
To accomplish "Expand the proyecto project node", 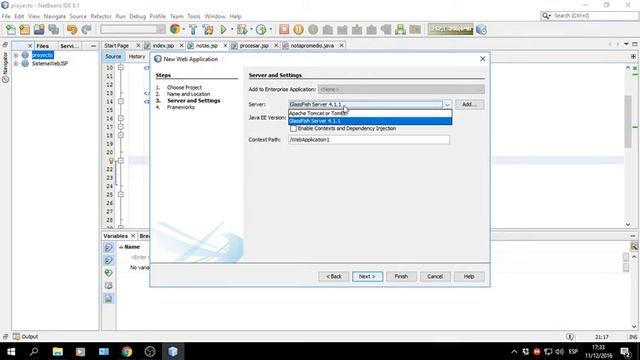I will [x=16, y=55].
